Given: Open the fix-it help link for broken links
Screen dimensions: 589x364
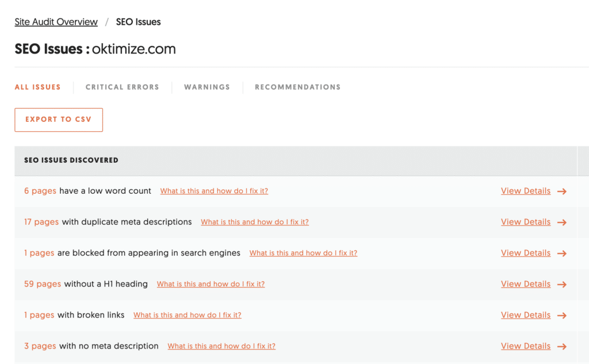Looking at the screenshot, I should pos(188,315).
